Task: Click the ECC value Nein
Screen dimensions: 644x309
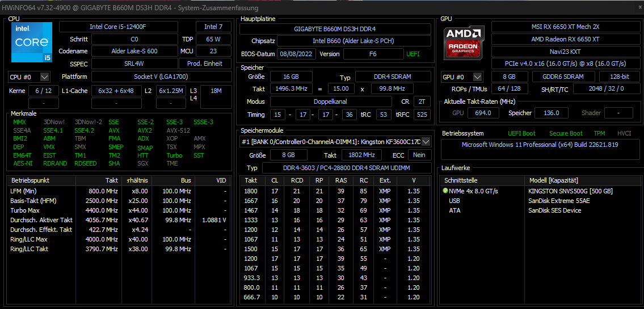Action: coord(419,155)
